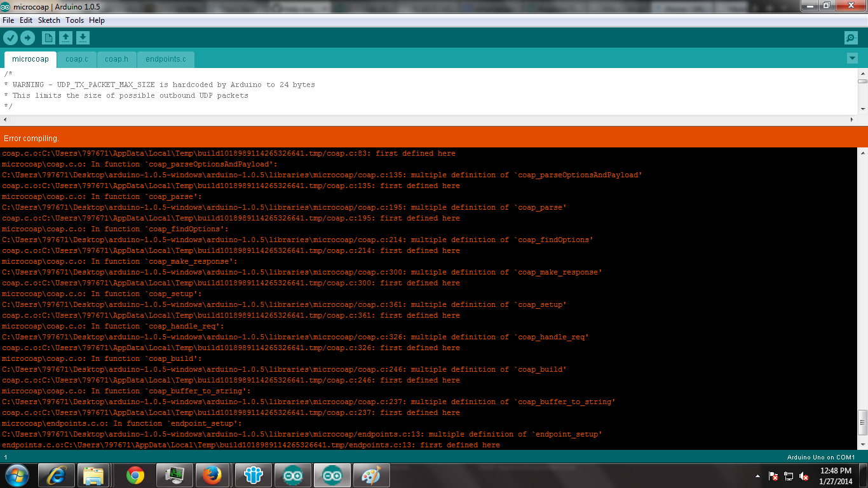Click error line 'multiple definition of coap_parse'

[284, 207]
